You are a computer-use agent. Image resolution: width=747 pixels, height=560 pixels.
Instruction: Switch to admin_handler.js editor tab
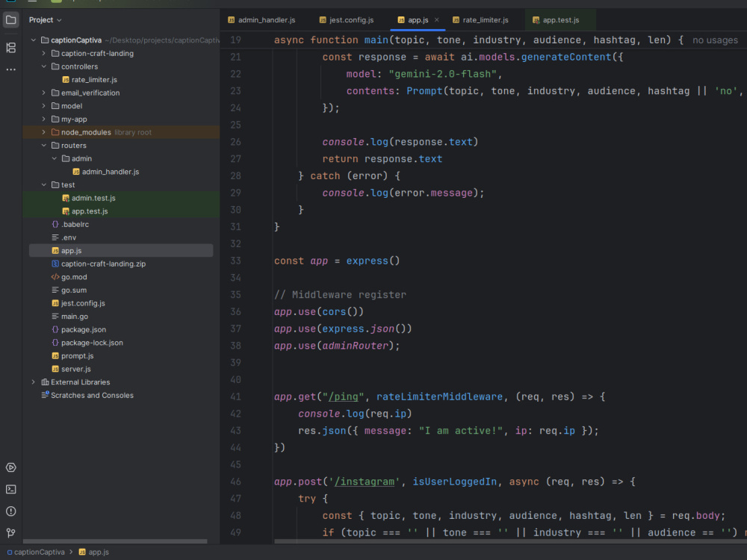261,20
